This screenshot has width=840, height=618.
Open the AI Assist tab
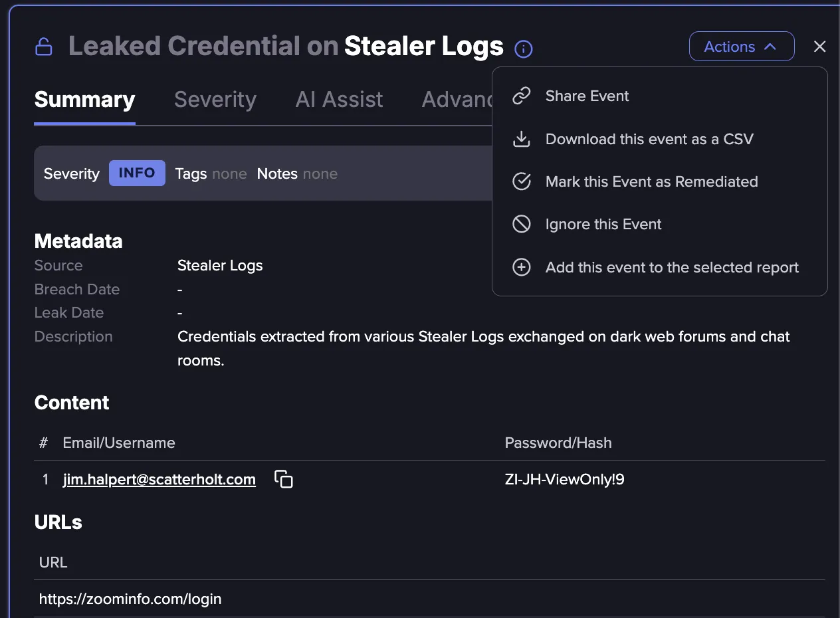pyautogui.click(x=339, y=100)
